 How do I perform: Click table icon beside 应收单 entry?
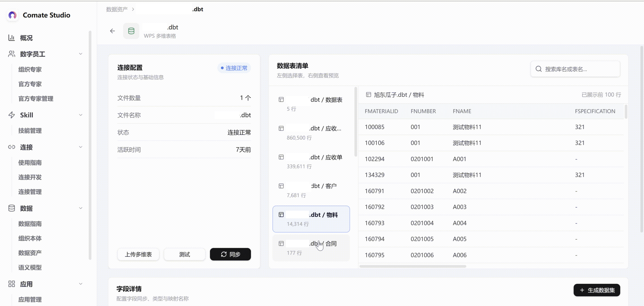point(281,157)
